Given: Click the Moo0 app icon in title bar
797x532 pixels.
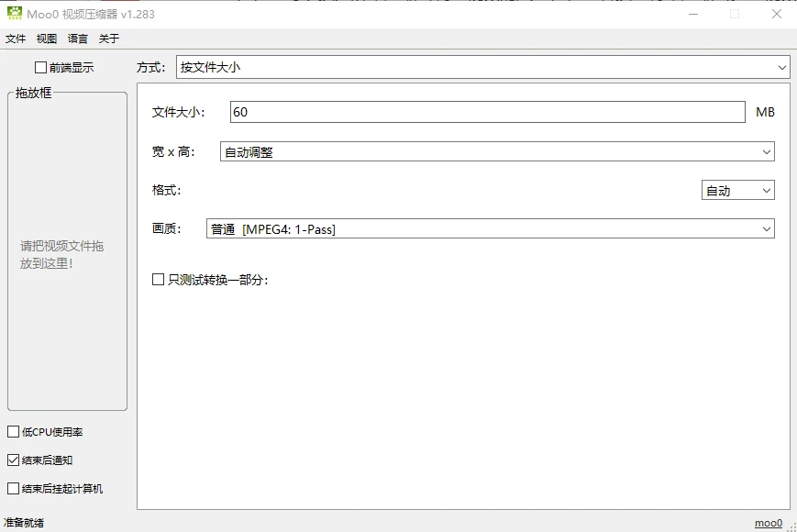Looking at the screenshot, I should coord(15,14).
